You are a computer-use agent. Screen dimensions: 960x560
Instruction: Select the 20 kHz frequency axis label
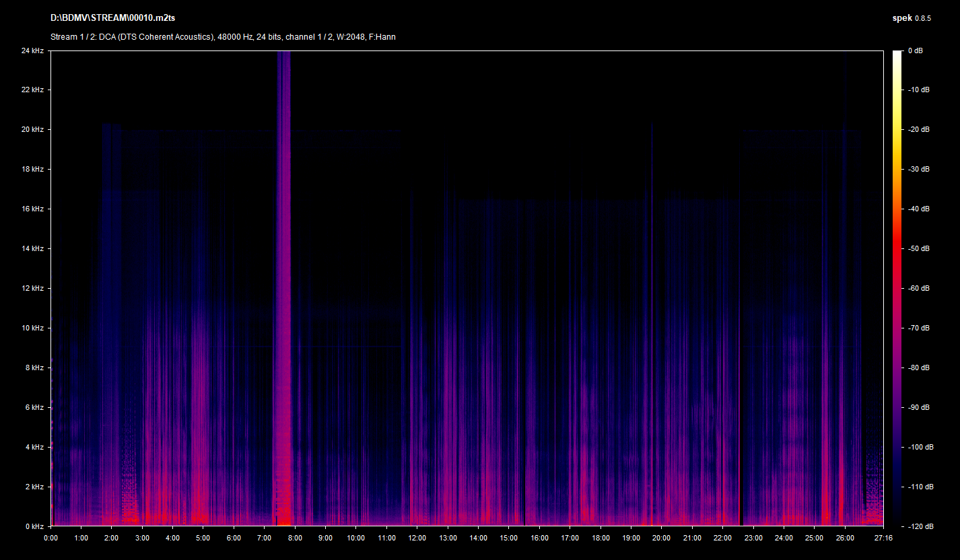pyautogui.click(x=32, y=129)
